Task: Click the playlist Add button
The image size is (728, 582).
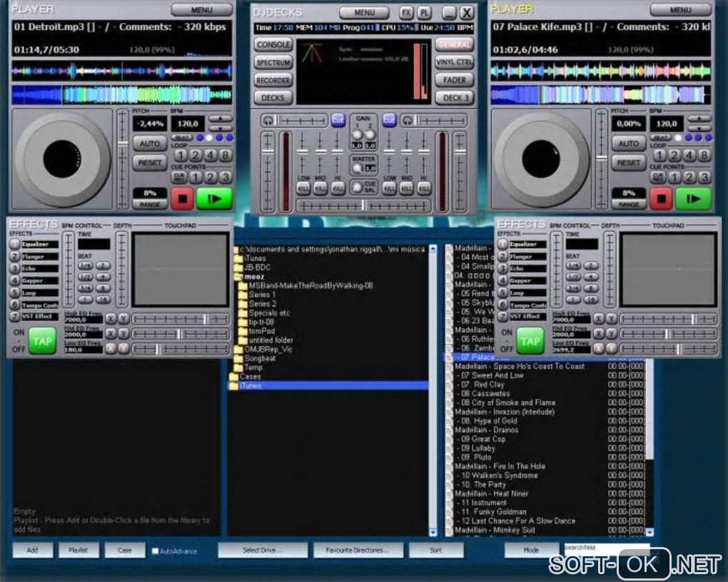Action: [33, 551]
